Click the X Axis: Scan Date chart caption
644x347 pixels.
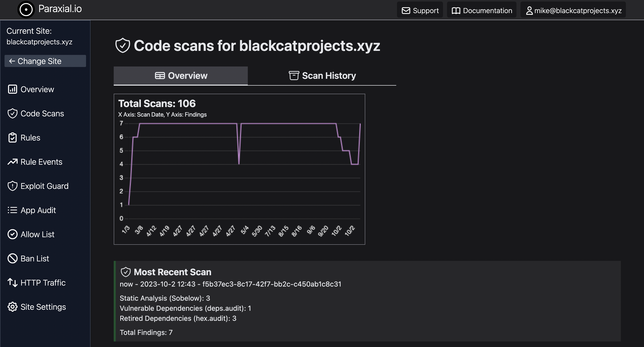pos(162,115)
